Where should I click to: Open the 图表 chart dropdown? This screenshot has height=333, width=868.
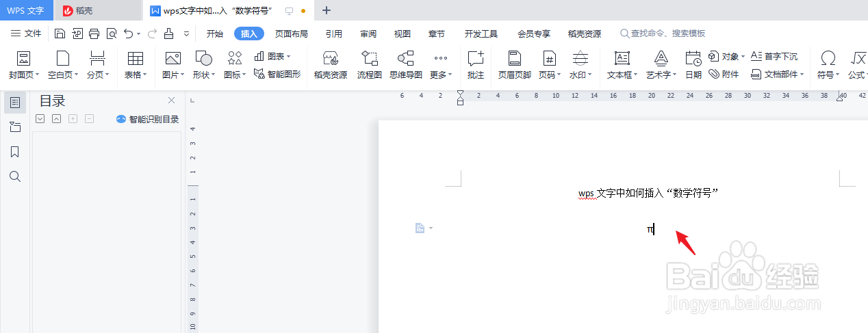(272, 56)
